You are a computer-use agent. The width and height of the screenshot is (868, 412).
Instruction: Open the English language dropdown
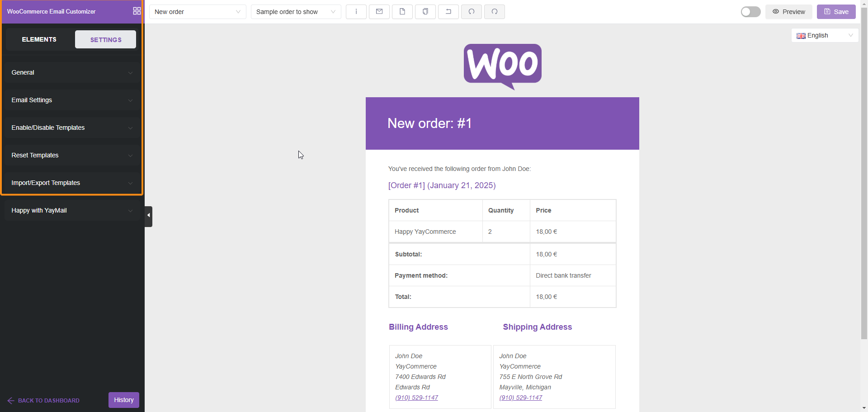(825, 35)
